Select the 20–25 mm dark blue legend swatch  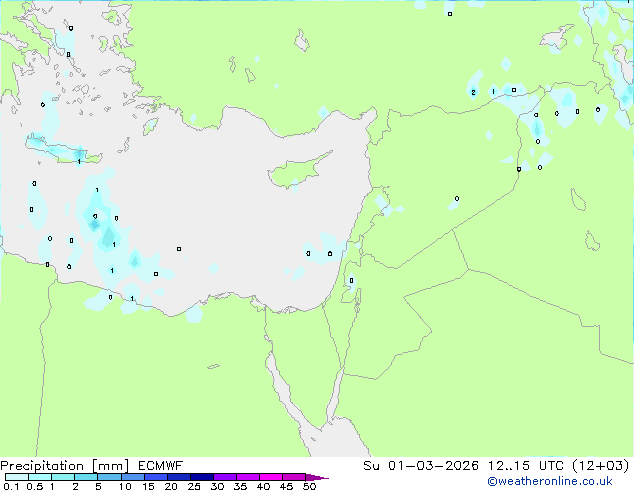coord(178,477)
